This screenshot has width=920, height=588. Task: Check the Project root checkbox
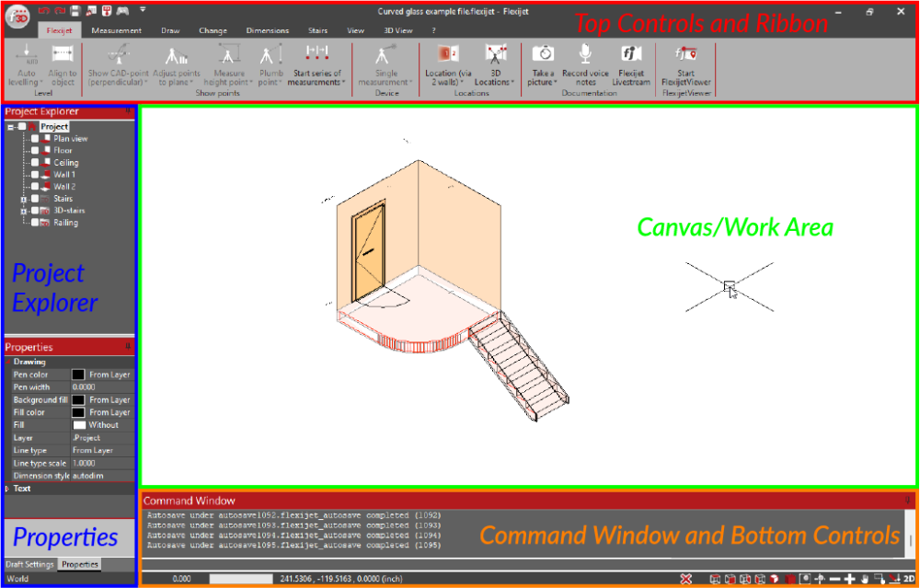point(22,127)
